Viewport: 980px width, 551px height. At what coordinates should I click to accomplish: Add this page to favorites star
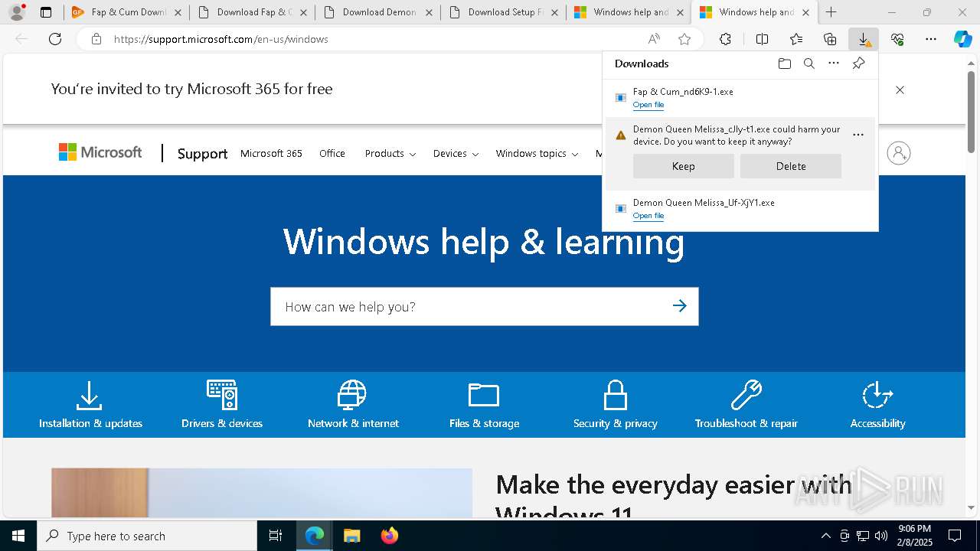click(684, 39)
